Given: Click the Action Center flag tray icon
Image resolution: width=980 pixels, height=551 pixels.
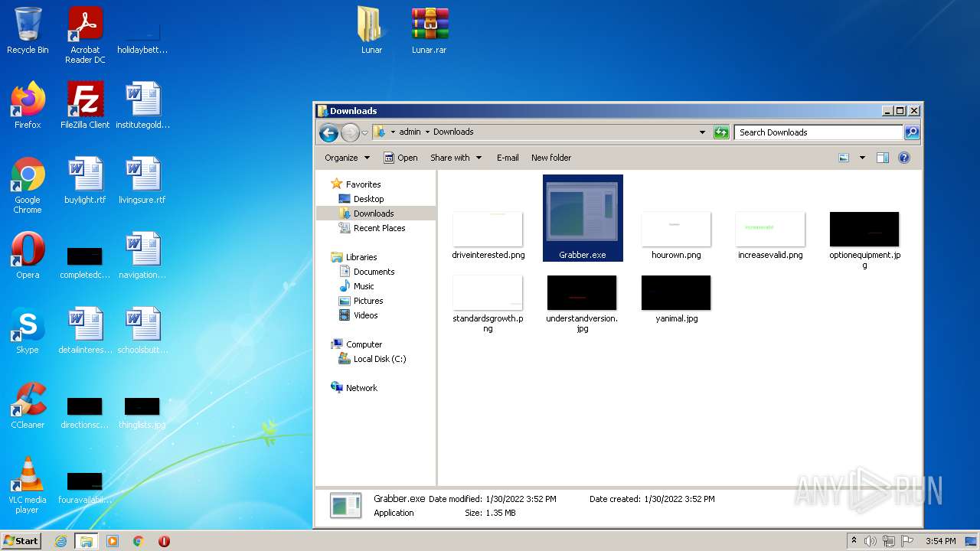Looking at the screenshot, I should point(906,541).
